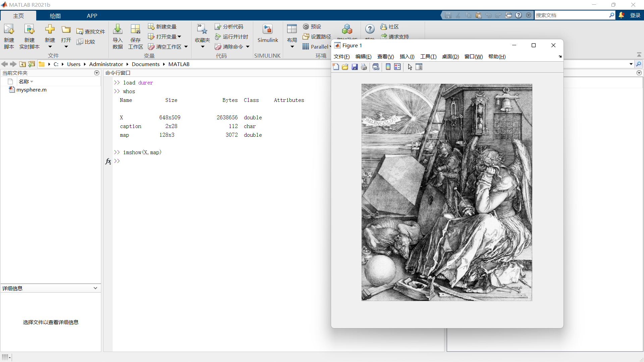Click Find Files (查找文件) button
Screen dimensions: 644x362
pyautogui.click(x=91, y=31)
